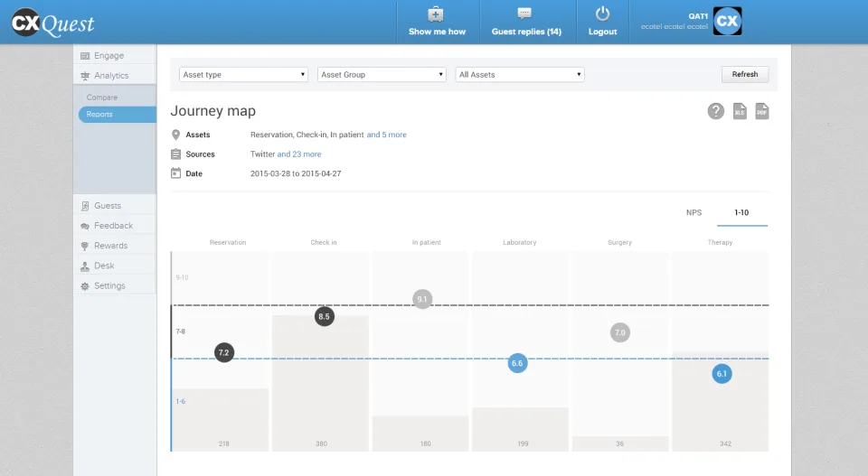Switch chart to 1-10 scale view
Viewport: 868px width, 476px height.
[741, 212]
